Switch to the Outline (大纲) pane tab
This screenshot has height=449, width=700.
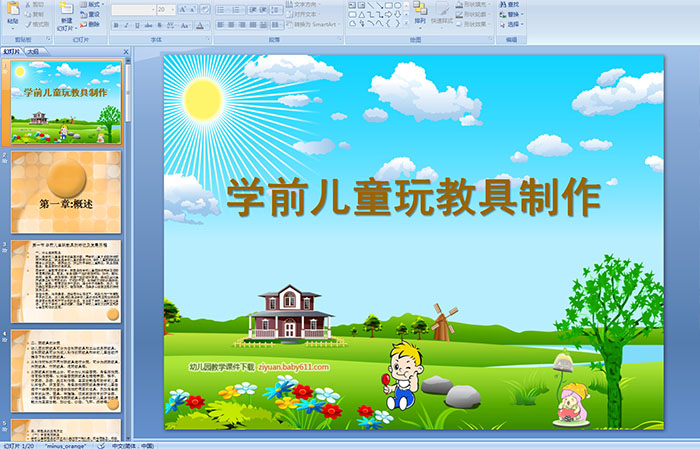coord(33,52)
